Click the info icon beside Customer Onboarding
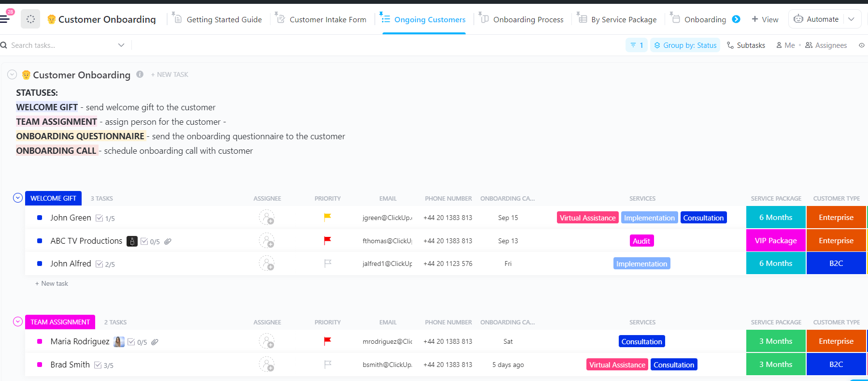The height and width of the screenshot is (381, 868). point(140,74)
